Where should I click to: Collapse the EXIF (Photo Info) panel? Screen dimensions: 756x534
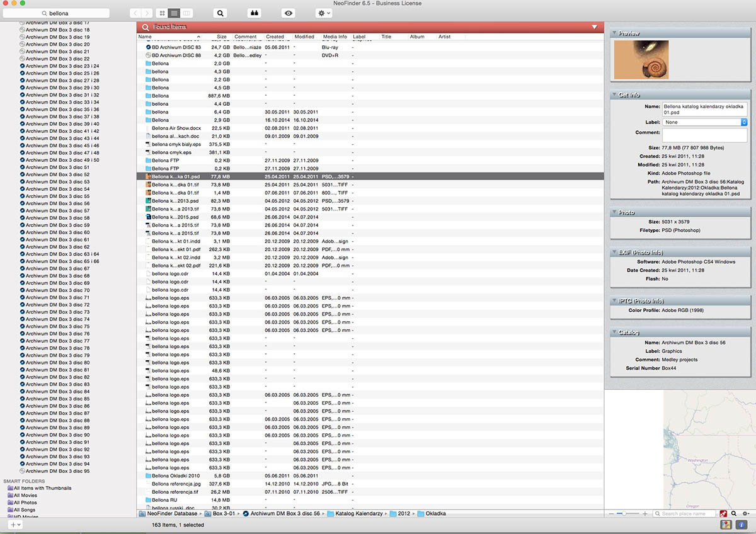tap(614, 253)
